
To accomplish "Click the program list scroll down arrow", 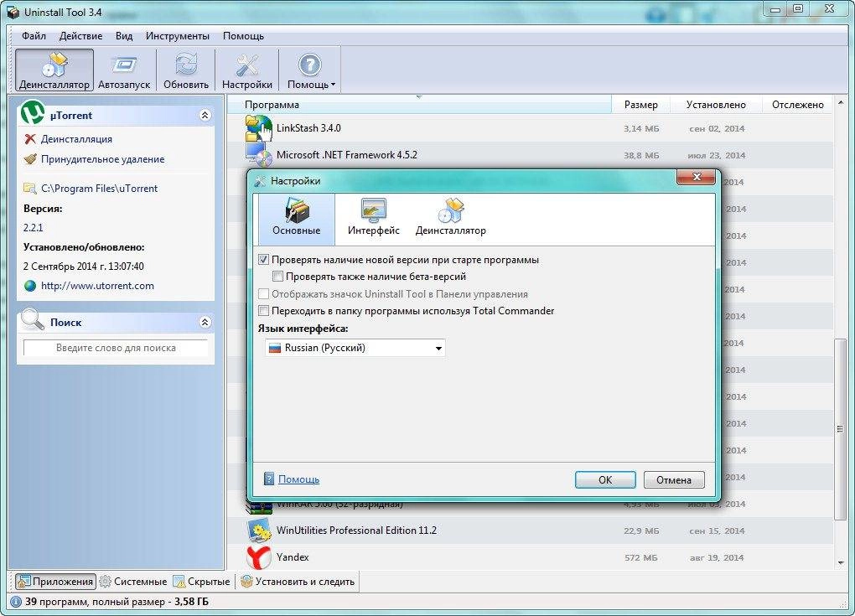I will pyautogui.click(x=840, y=563).
